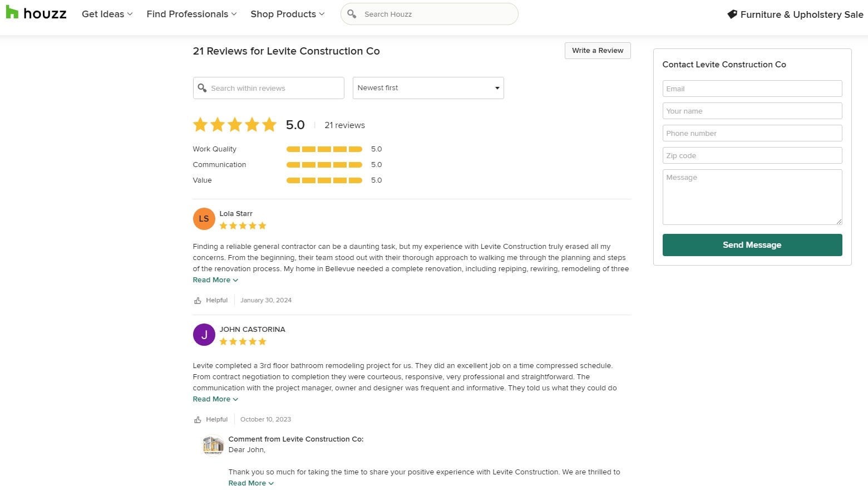Click 'Comment from Levite Construction Co:' text
868x490 pixels.
[x=296, y=439]
